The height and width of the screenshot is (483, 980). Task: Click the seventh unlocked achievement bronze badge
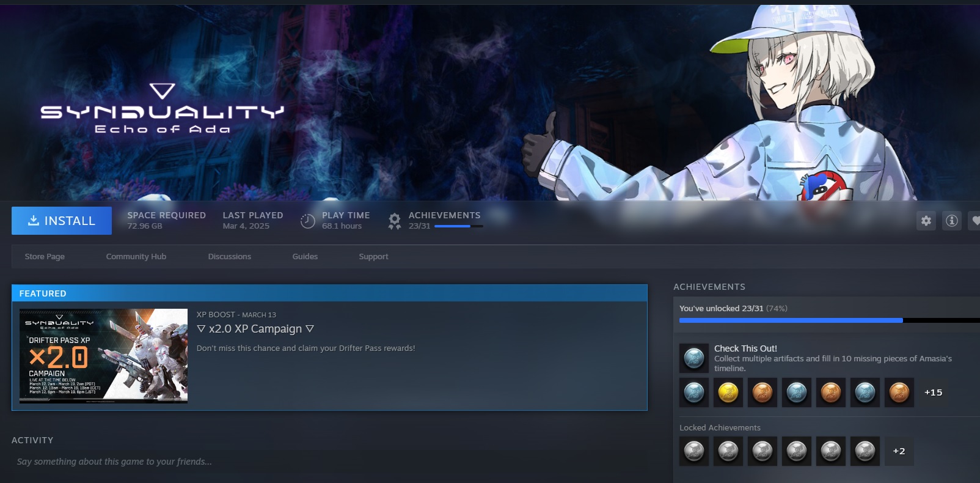(x=899, y=393)
